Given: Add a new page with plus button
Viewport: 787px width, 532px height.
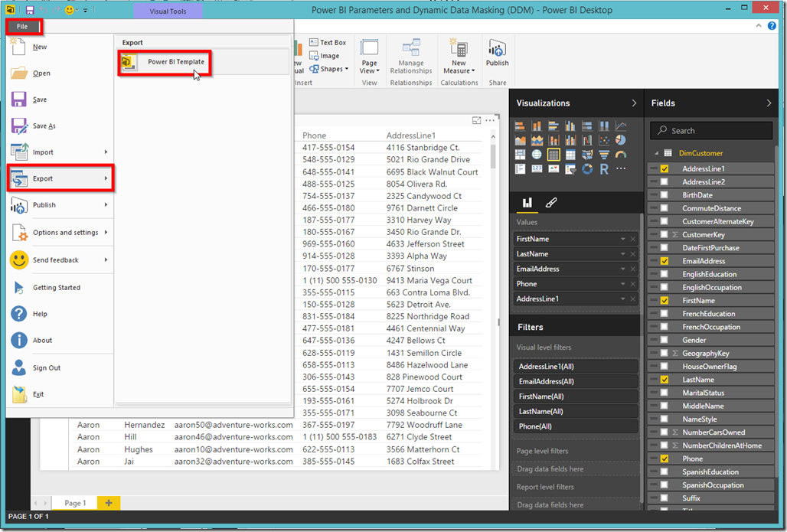Looking at the screenshot, I should tap(109, 502).
